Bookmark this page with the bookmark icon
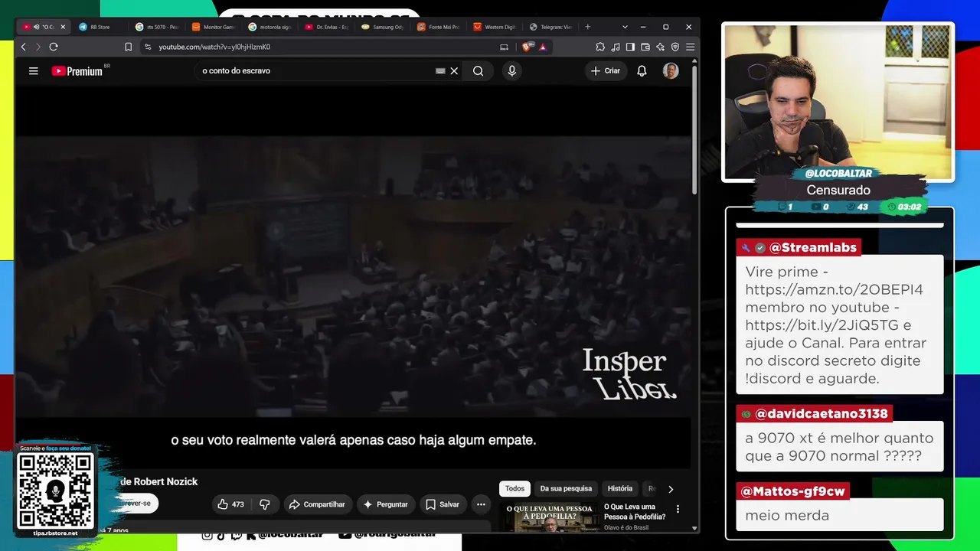Screen dimensions: 980x551 click(128, 47)
